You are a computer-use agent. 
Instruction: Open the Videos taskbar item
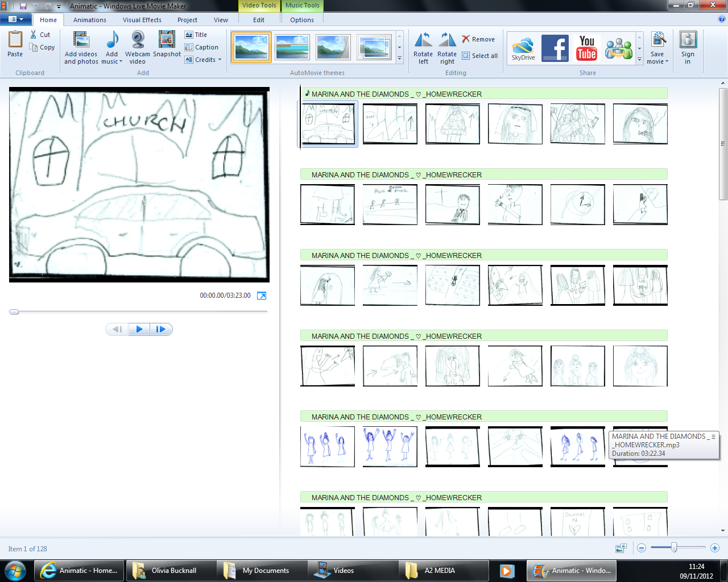point(353,571)
